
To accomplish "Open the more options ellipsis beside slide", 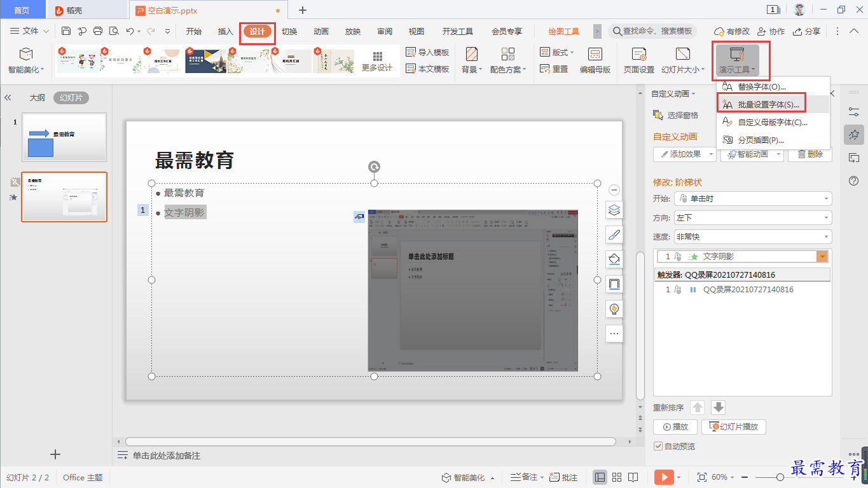I will click(x=614, y=333).
